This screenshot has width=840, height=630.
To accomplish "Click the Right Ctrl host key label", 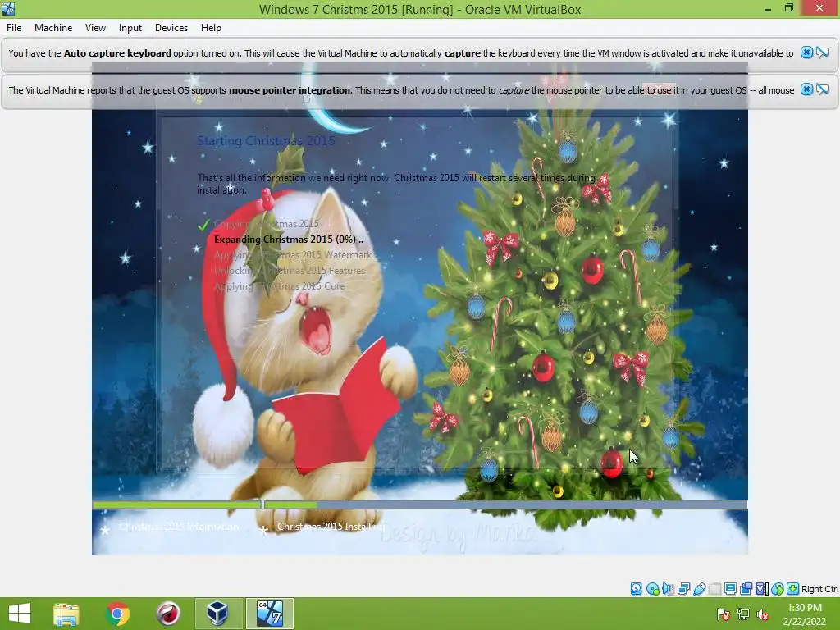I will coord(820,589).
